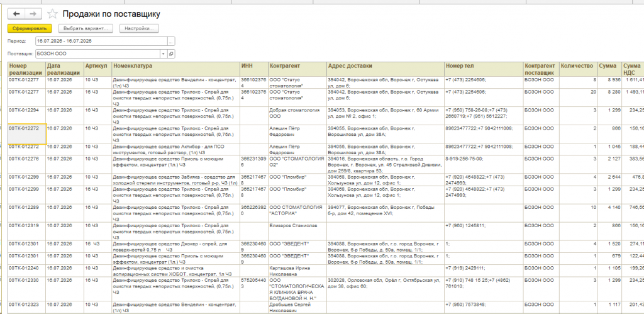The width and height of the screenshot is (644, 314).
Task: Select the Контрагент поставщик column header
Action: (x=541, y=69)
